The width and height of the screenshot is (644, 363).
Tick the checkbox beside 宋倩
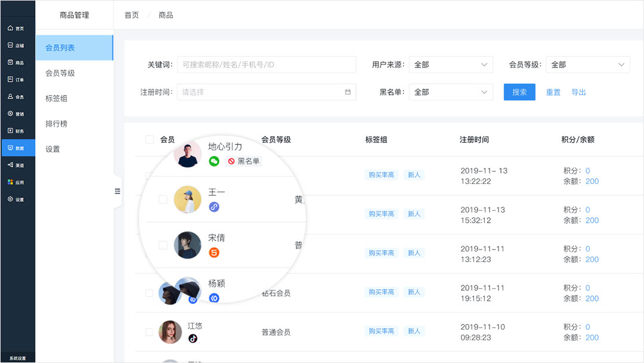pos(163,245)
